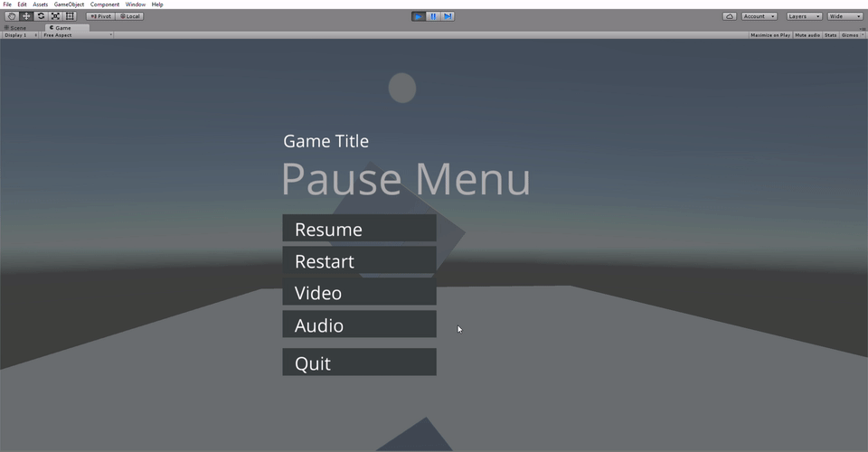Open the Account dropdown
The height and width of the screenshot is (452, 868).
click(x=759, y=16)
